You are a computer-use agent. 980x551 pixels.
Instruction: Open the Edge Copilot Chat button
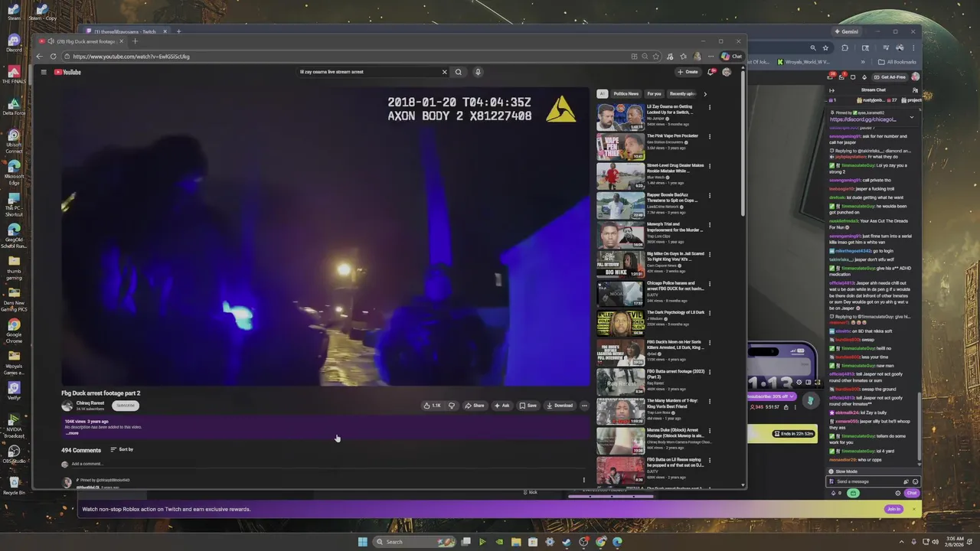731,56
